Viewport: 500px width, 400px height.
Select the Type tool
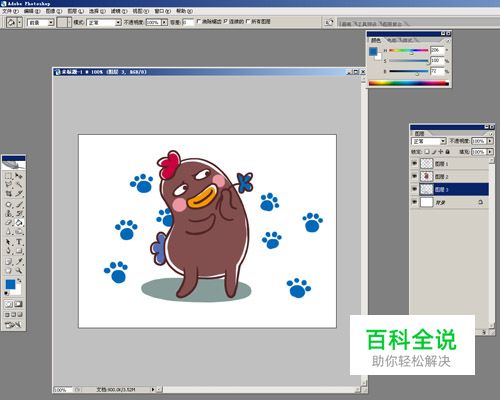[19, 242]
